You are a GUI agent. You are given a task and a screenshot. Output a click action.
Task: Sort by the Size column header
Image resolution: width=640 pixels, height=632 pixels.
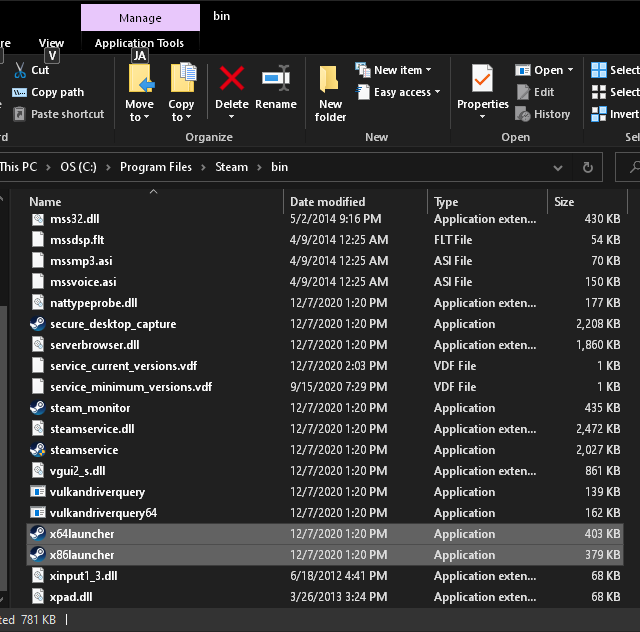click(587, 202)
